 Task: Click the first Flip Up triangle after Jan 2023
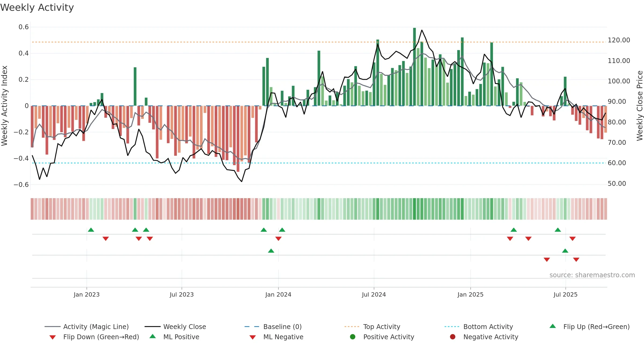coord(91,230)
